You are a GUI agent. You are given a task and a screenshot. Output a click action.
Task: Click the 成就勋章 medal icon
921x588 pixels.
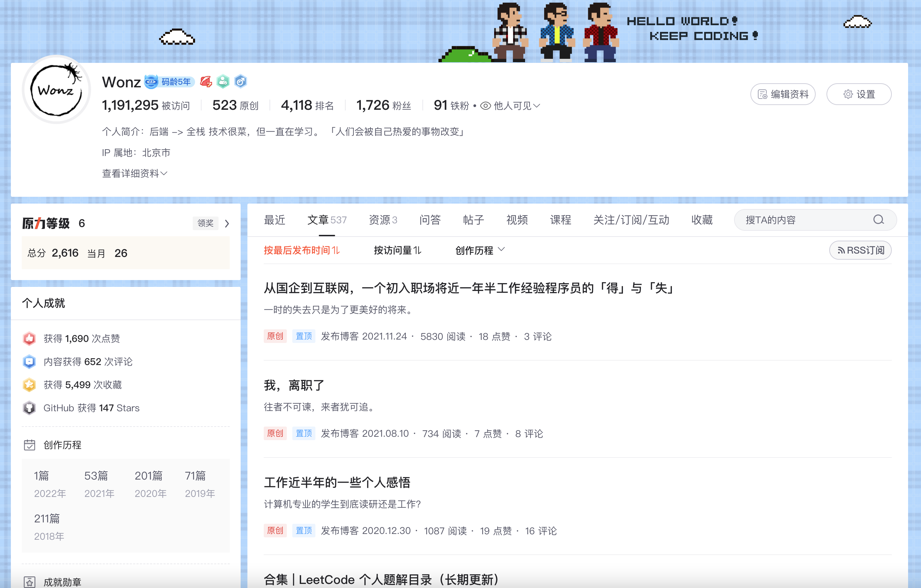click(x=30, y=582)
